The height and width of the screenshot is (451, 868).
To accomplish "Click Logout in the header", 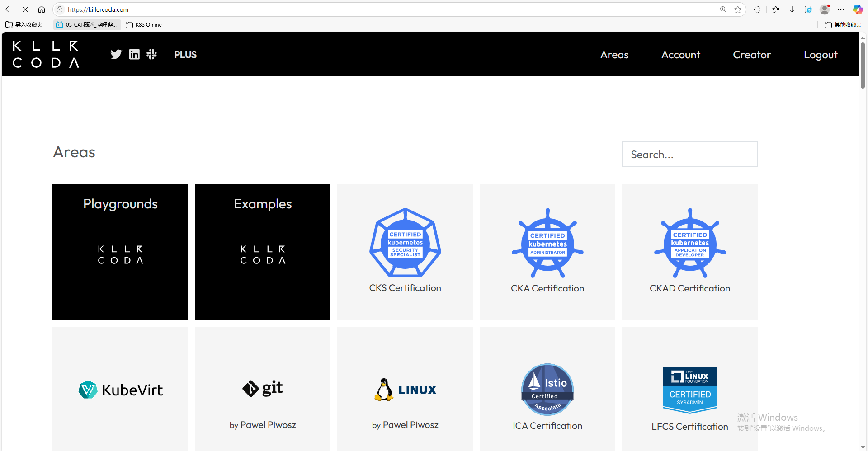I will (x=821, y=55).
